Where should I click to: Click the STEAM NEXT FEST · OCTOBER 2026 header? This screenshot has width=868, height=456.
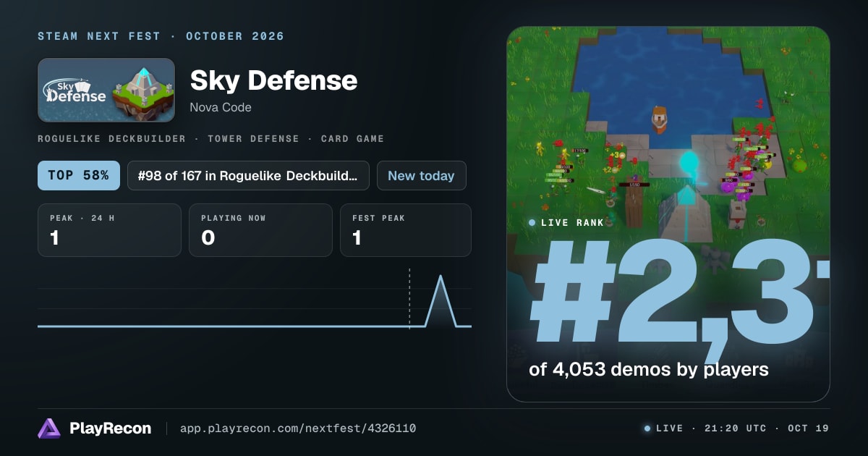[161, 36]
